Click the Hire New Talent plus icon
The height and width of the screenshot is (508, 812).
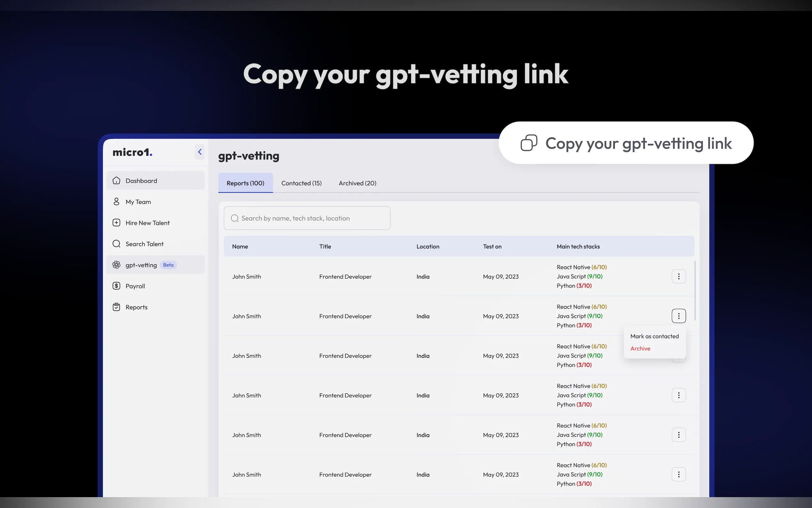tap(116, 223)
